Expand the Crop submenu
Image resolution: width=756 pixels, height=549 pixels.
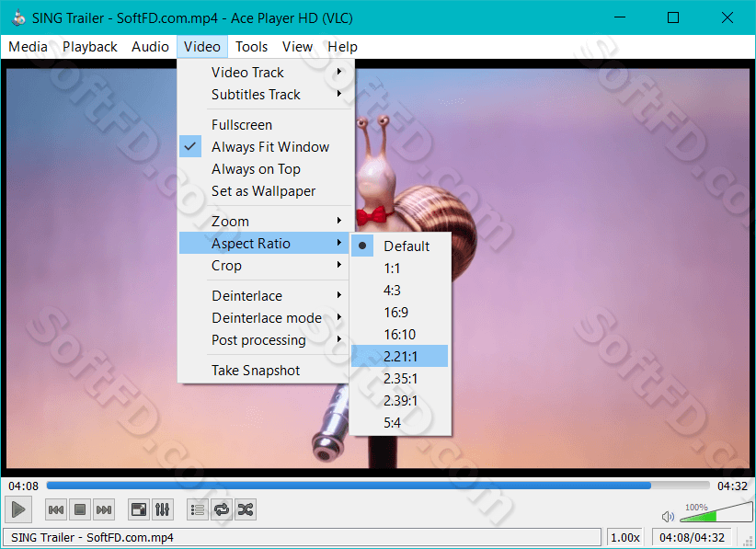264,266
